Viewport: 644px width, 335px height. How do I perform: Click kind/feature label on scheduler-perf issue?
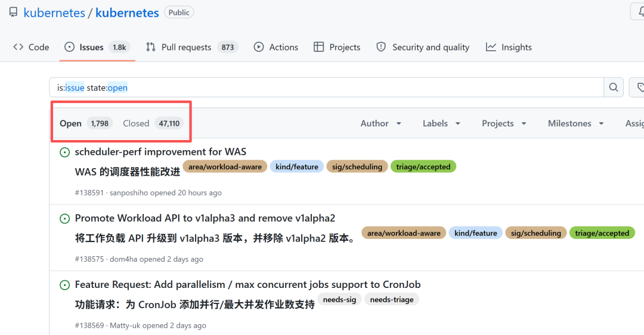tap(297, 167)
